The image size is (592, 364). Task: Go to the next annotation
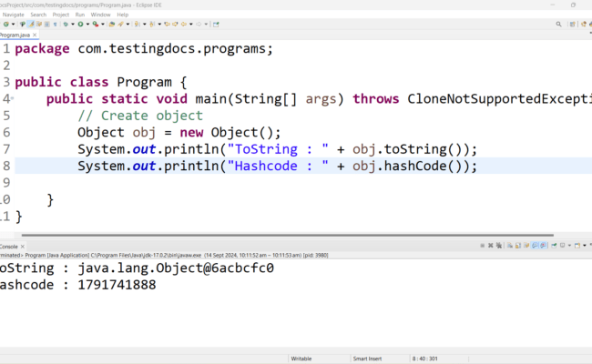coord(137,25)
